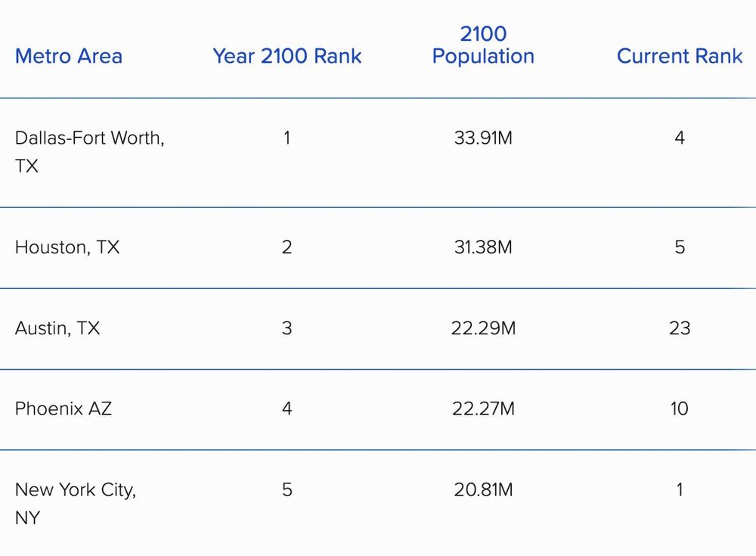
Task: Click the 33.91M population value
Action: click(483, 138)
